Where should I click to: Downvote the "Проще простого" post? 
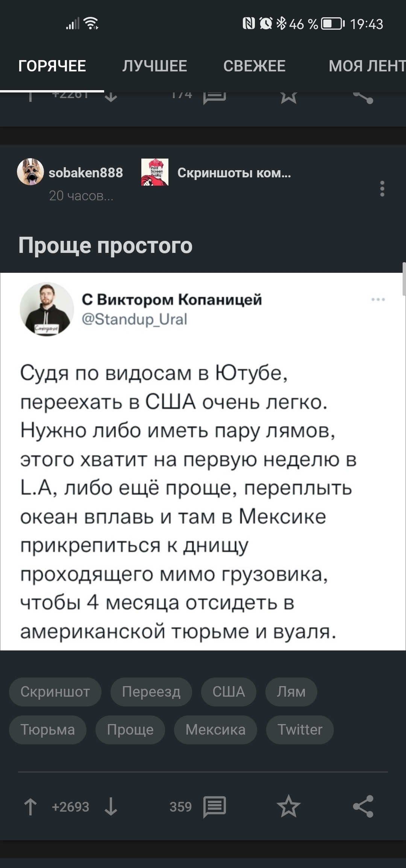[111, 807]
